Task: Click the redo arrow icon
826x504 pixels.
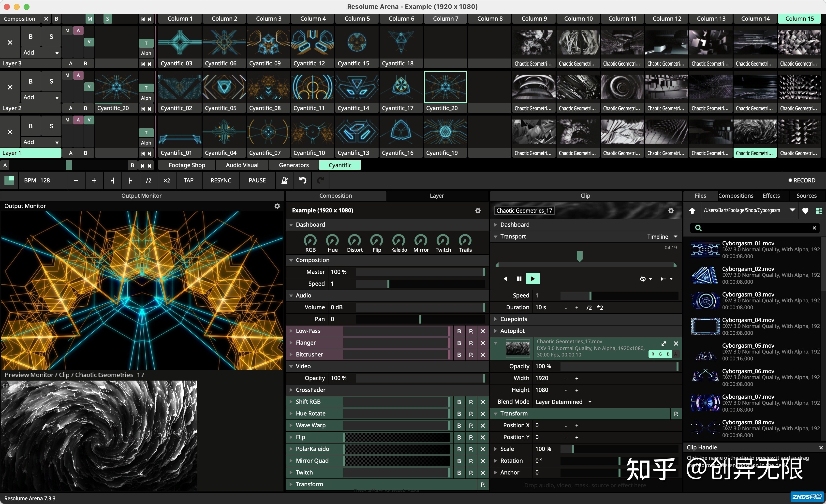Action: (321, 180)
